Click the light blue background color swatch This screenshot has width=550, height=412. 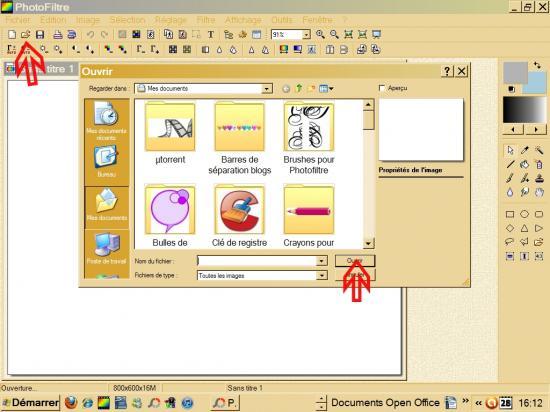(x=536, y=83)
